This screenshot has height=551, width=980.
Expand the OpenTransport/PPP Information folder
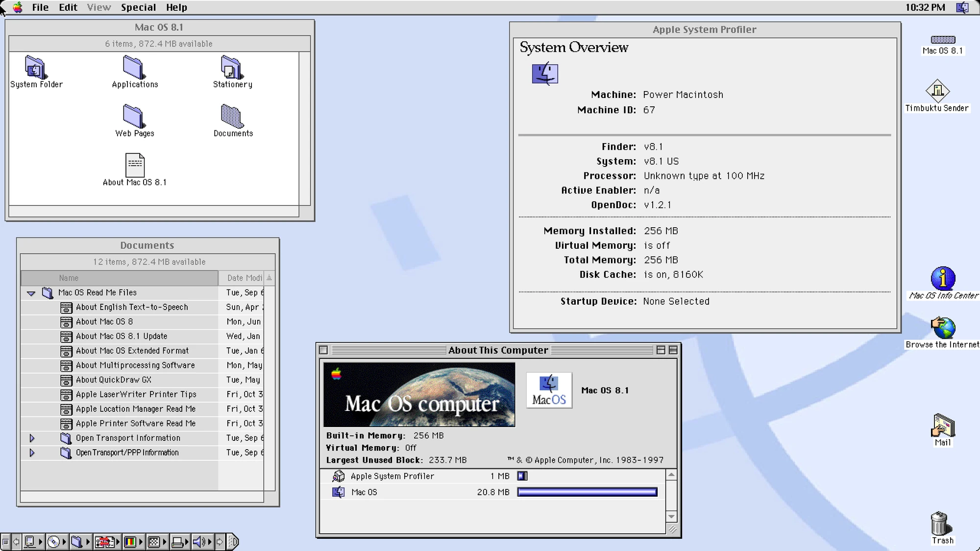pos(32,453)
